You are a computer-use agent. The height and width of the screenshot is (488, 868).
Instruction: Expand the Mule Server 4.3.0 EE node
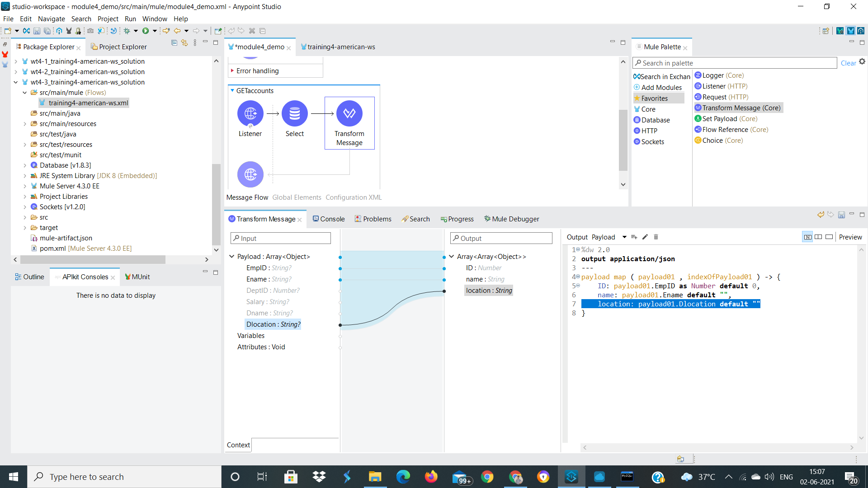click(x=25, y=186)
